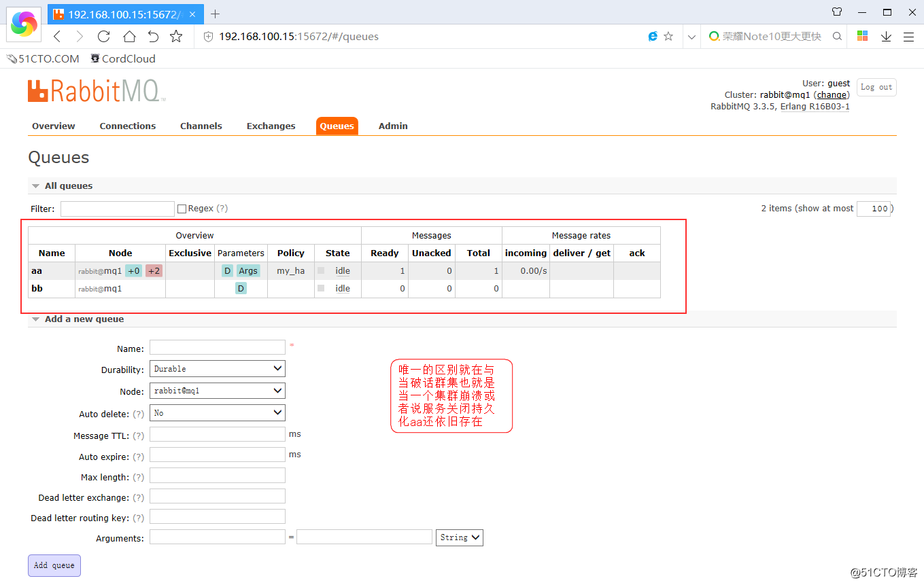Switch to the Exchanges tab
The width and height of the screenshot is (924, 585).
(x=271, y=126)
